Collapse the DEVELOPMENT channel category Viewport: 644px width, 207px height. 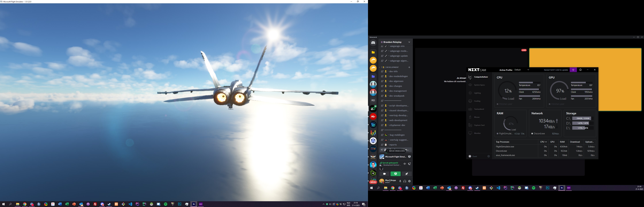(392, 67)
